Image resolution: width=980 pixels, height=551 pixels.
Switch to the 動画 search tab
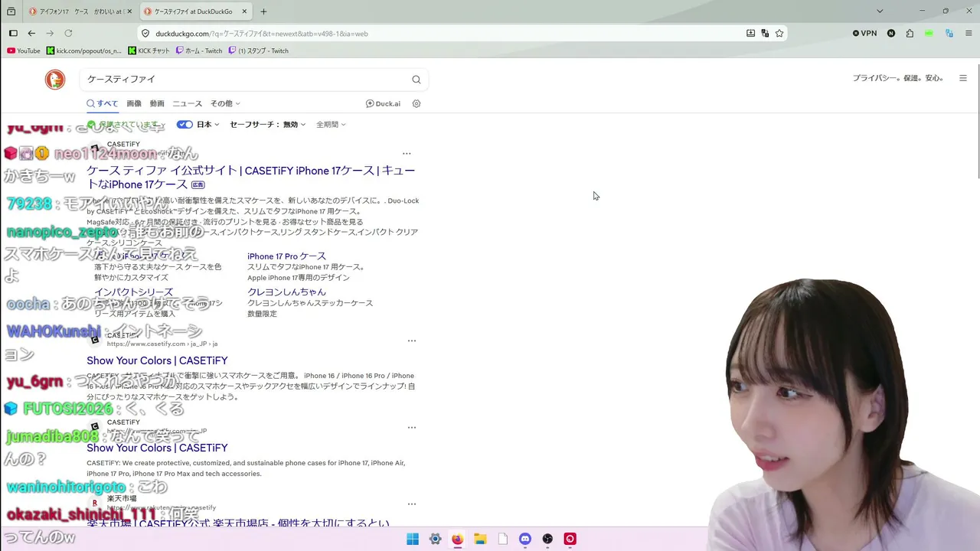coord(157,103)
